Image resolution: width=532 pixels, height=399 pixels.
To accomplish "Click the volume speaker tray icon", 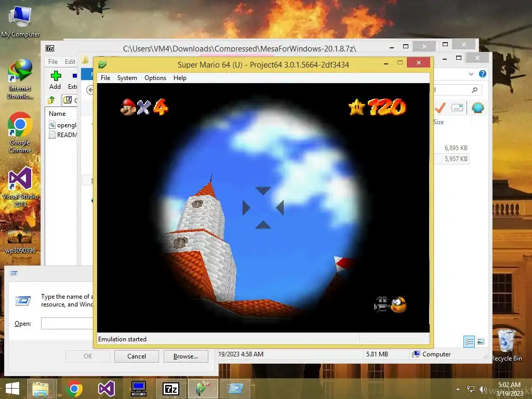I will tap(483, 389).
